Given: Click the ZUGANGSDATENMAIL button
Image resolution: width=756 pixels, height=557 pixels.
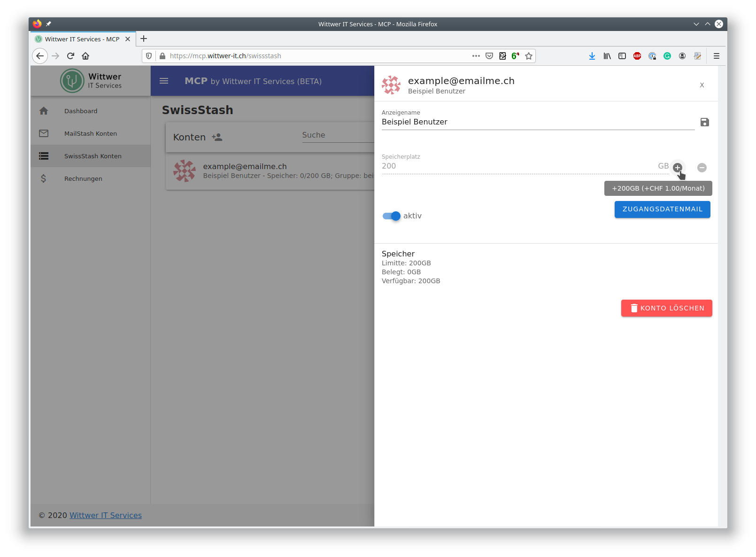Looking at the screenshot, I should tap(662, 209).
